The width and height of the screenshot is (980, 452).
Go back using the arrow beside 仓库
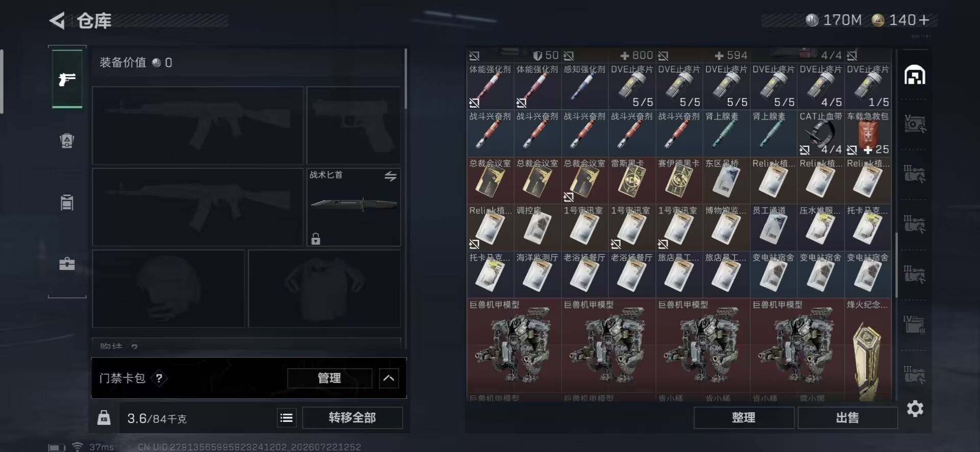click(57, 21)
